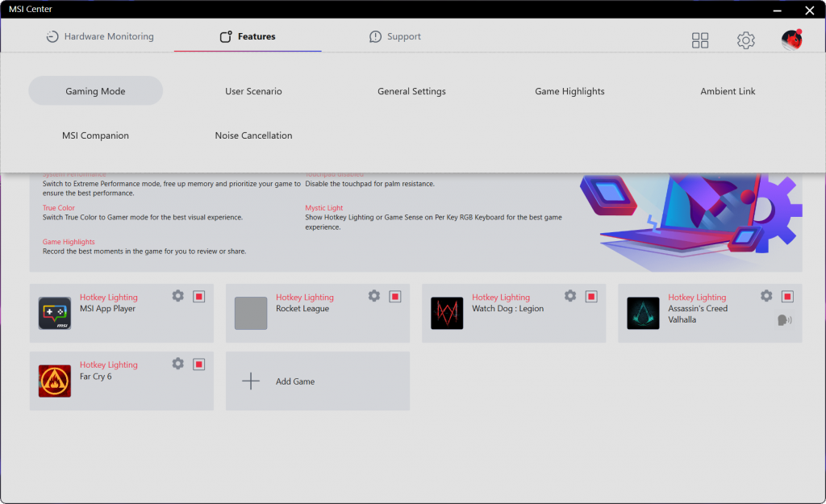Toggle the red checkbox for MSI App Player
Viewport: 826px width, 504px height.
199,297
